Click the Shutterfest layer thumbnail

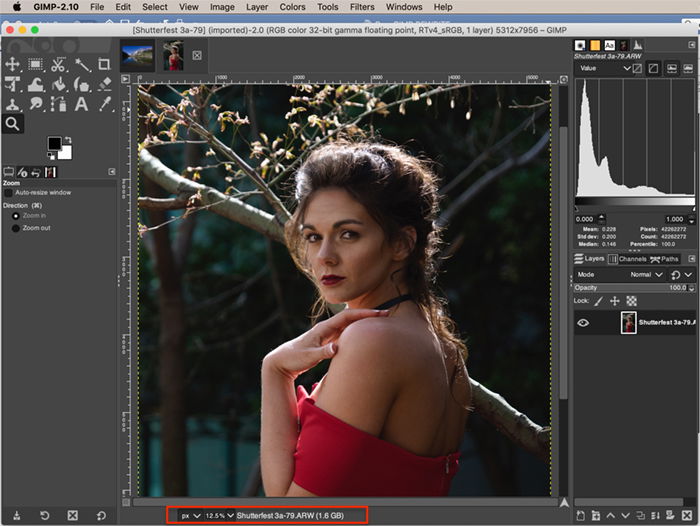(x=628, y=323)
